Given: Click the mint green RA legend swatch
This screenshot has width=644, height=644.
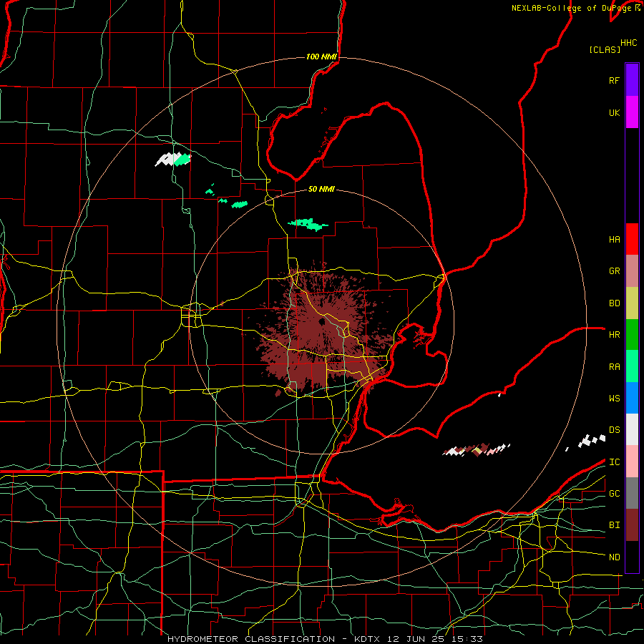Looking at the screenshot, I should click(632, 366).
